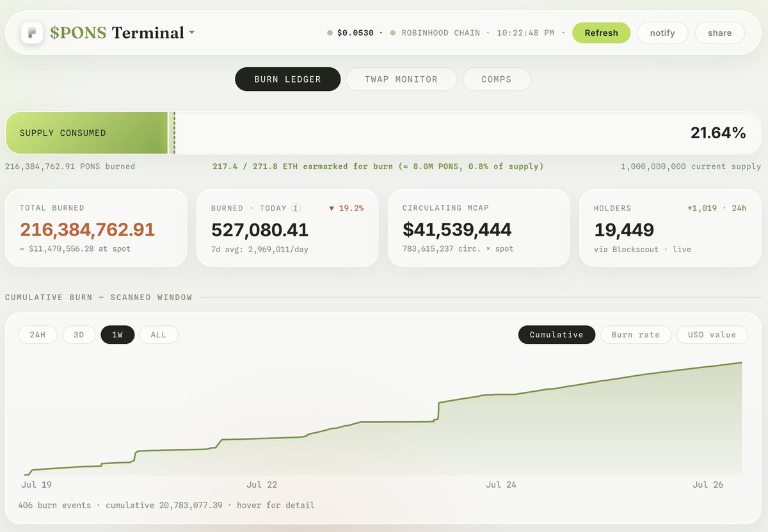Click the ETH earmarked for burn text
The image size is (768, 532).
click(378, 166)
